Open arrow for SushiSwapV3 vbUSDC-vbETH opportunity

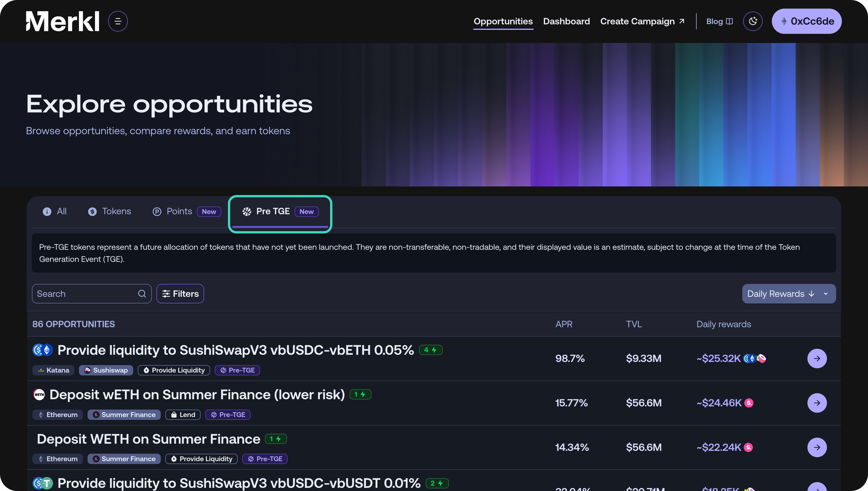[x=817, y=358]
